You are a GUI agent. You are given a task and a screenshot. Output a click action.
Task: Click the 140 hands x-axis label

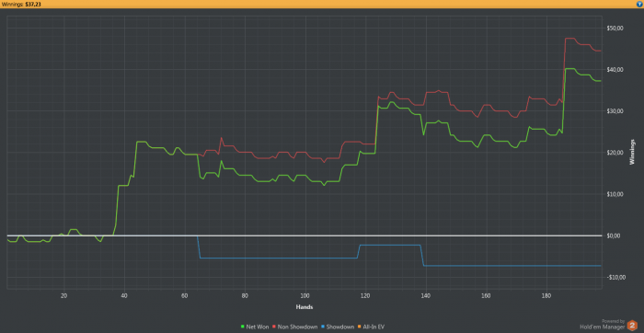click(x=426, y=295)
